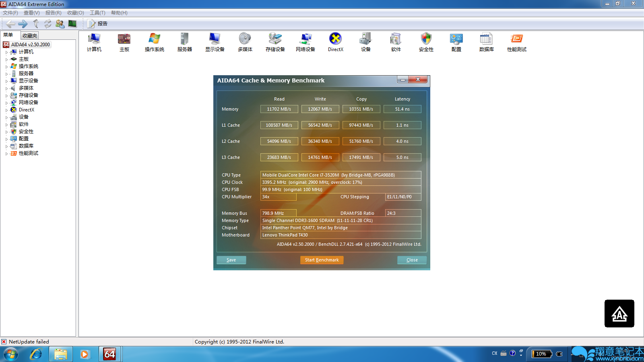Open the 操作系统 icon in main pane

[x=155, y=42]
